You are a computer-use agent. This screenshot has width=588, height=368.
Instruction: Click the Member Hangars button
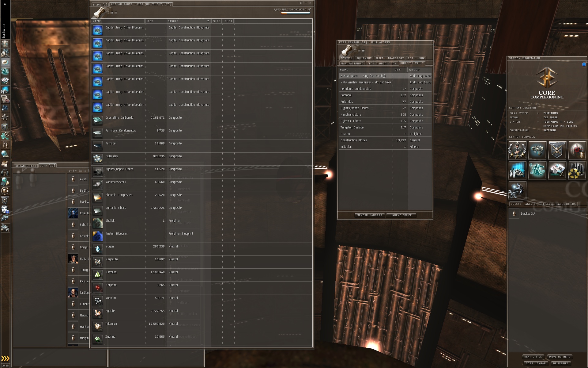click(369, 215)
